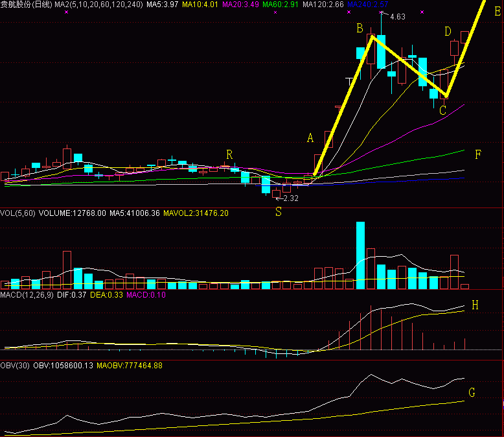Click the letter C annotation at pullback low
The width and height of the screenshot is (504, 437).
442,110
